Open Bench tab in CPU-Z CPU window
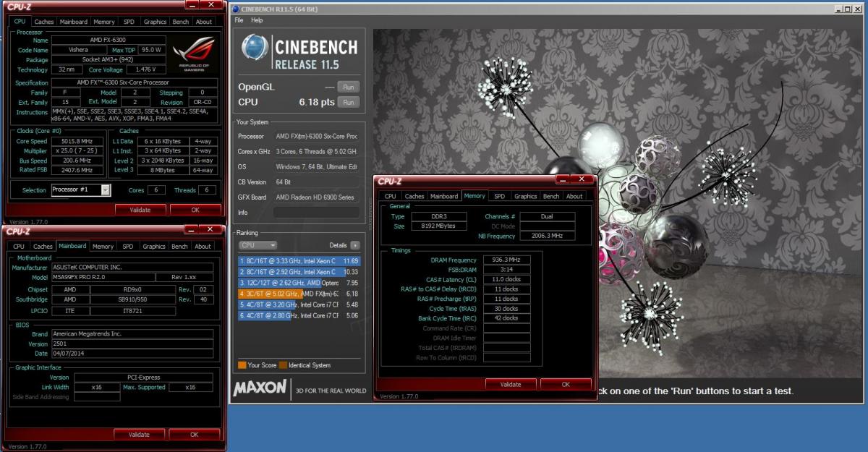The height and width of the screenshot is (452, 868). (x=181, y=22)
